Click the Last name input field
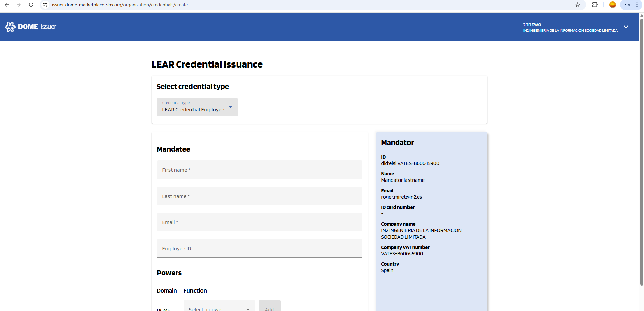Screen dimensions: 644x311 pos(259,196)
